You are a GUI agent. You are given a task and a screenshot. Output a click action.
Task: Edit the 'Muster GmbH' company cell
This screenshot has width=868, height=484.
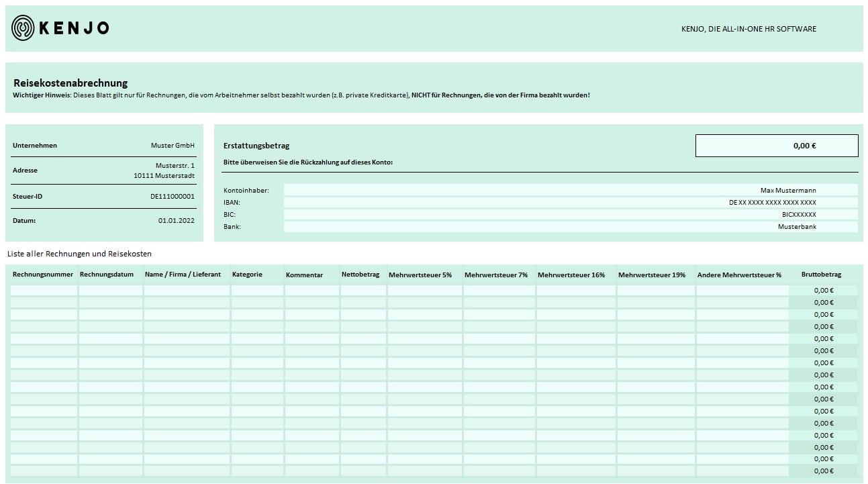pyautogui.click(x=173, y=146)
